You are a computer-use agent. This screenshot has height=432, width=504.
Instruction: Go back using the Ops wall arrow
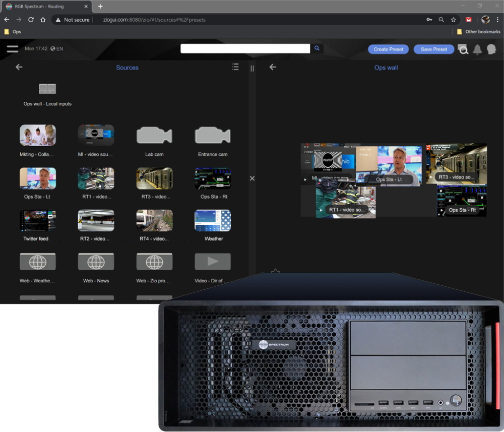coord(273,67)
